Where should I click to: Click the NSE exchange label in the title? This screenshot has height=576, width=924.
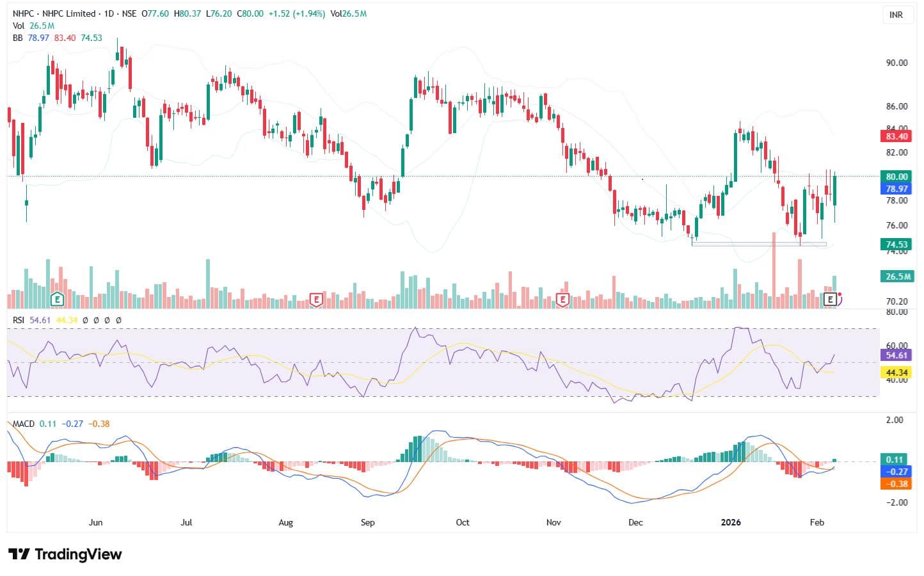click(x=129, y=13)
